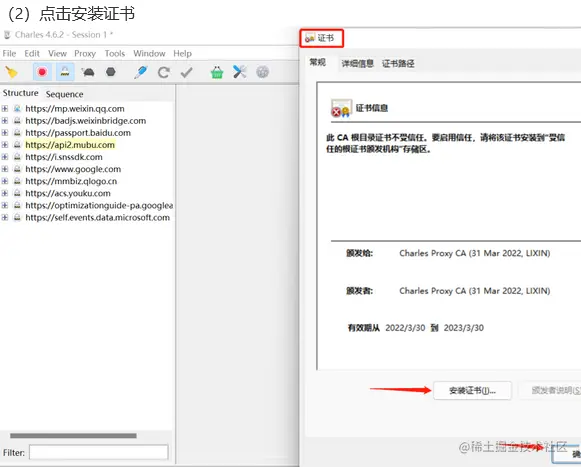
Task: Click host icon beside mp.weixin.qq.com
Action: [17, 109]
